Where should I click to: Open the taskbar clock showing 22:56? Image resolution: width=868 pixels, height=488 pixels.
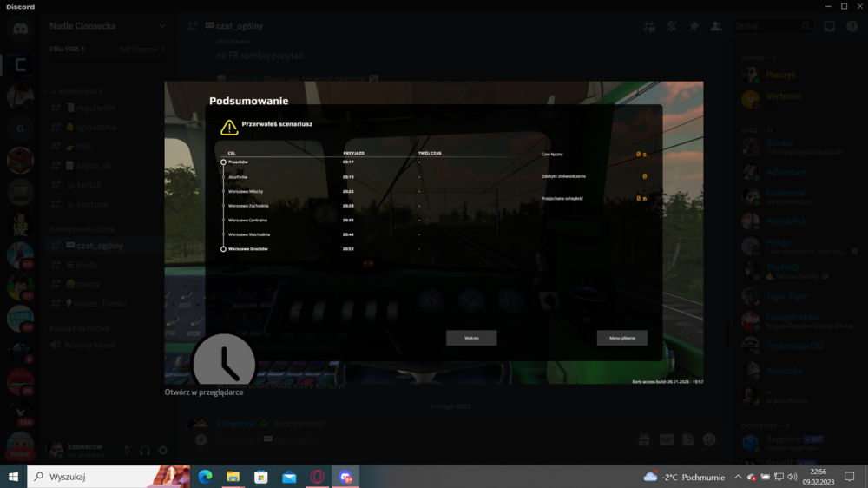point(819,477)
